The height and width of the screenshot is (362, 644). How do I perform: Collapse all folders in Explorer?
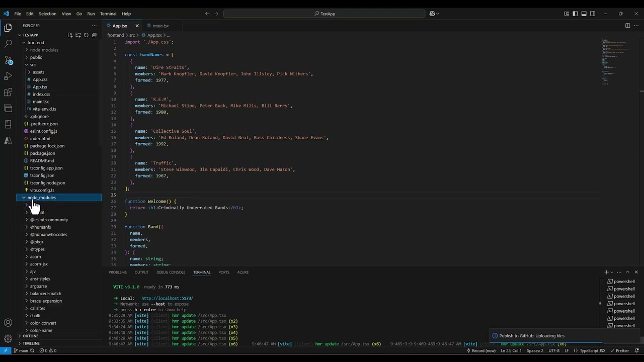point(94,35)
